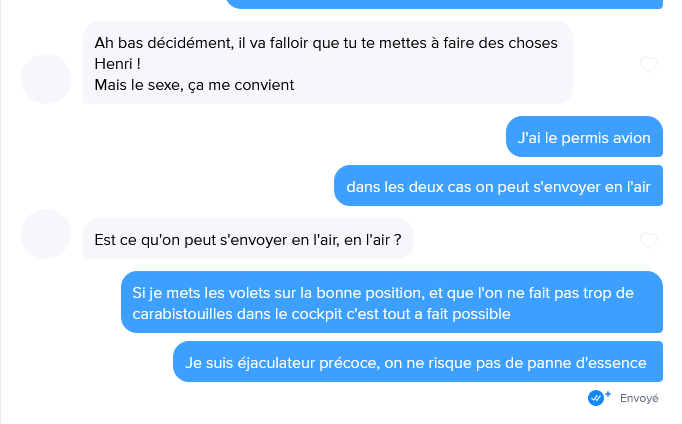The width and height of the screenshot is (682, 424).
Task: Click the "Mais le sexe, ça me convient" line
Action: tap(194, 85)
